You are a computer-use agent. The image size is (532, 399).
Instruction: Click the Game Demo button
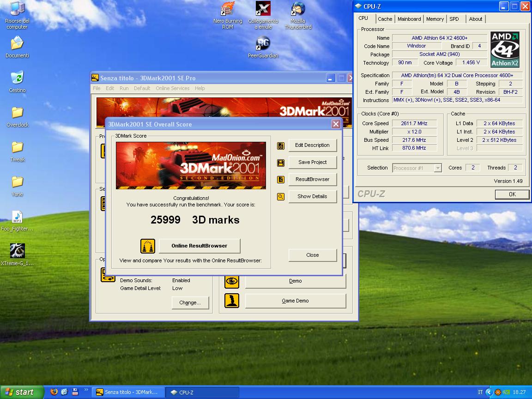tap(296, 301)
